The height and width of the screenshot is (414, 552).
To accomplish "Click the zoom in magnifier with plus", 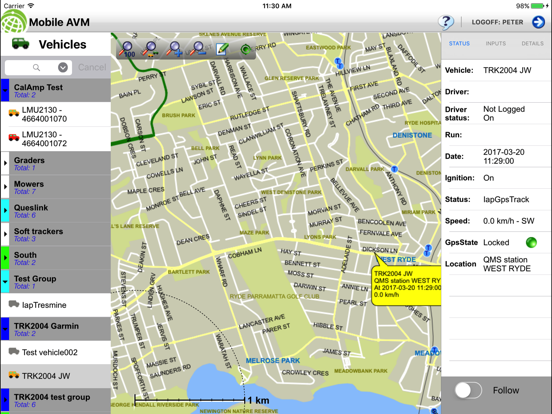I will click(x=174, y=49).
